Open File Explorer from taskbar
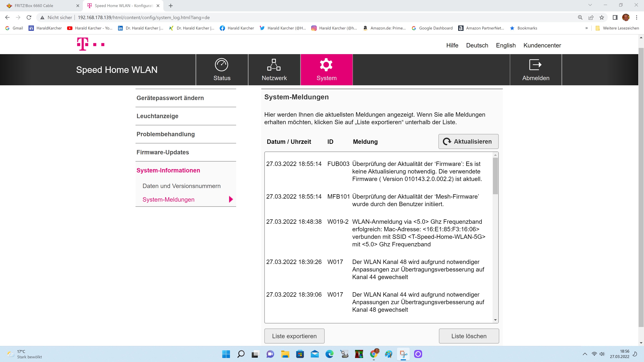This screenshot has height=362, width=644. [x=285, y=354]
